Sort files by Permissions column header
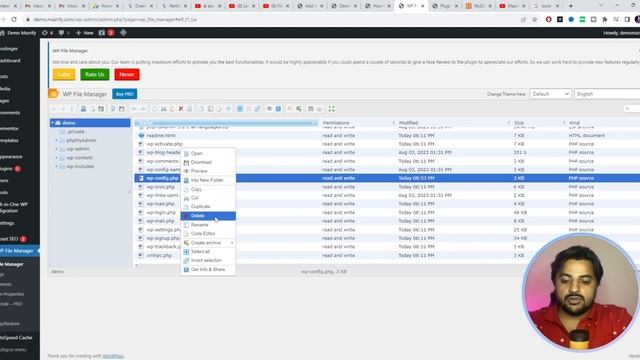 pyautogui.click(x=357, y=123)
